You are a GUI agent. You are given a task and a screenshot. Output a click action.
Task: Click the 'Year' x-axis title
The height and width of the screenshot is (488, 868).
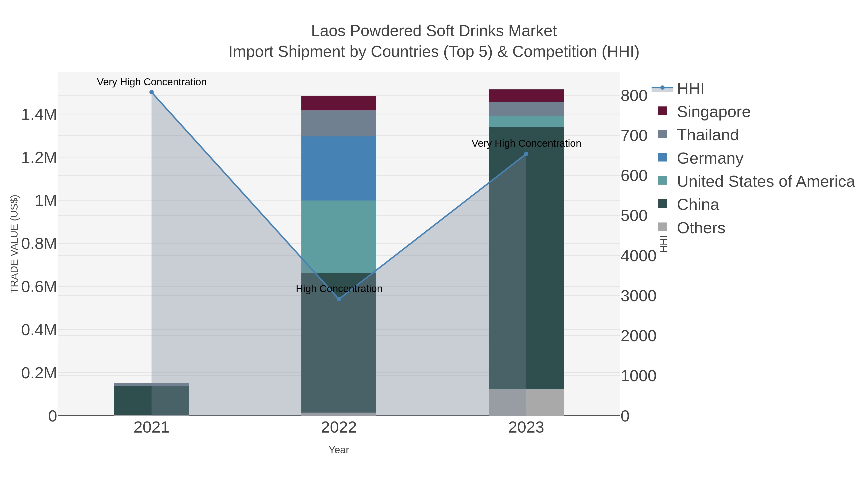(339, 450)
